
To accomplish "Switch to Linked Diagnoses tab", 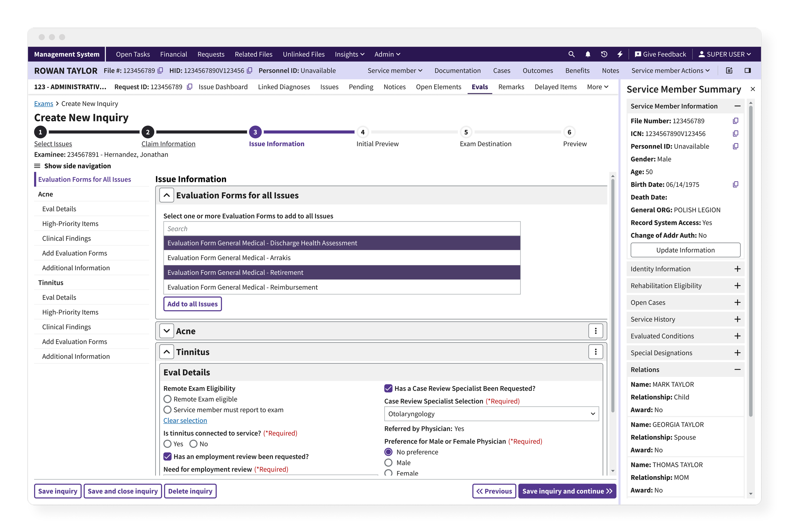I will point(284,87).
